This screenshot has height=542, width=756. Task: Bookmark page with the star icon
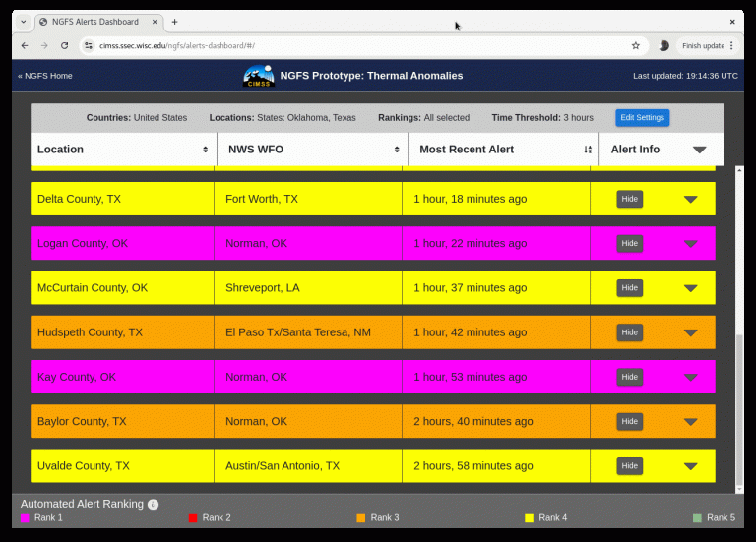pos(636,45)
